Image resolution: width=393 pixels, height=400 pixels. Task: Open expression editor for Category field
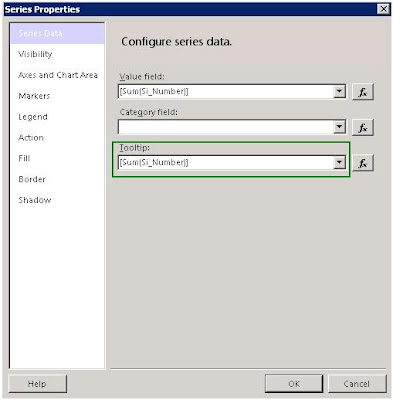pyautogui.click(x=363, y=128)
